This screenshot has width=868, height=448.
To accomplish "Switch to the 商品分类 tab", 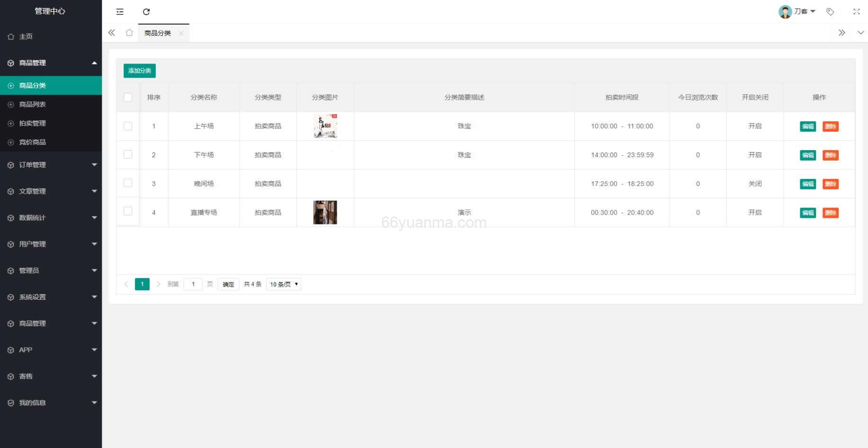I will 158,33.
